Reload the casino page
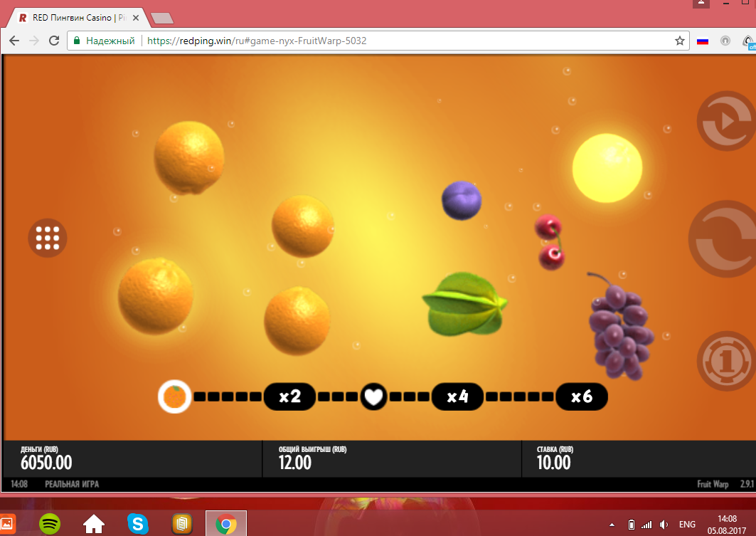Image resolution: width=756 pixels, height=536 pixels. [x=54, y=41]
